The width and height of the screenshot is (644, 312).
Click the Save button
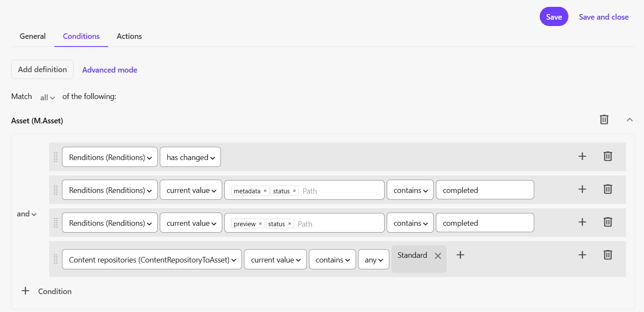(554, 17)
